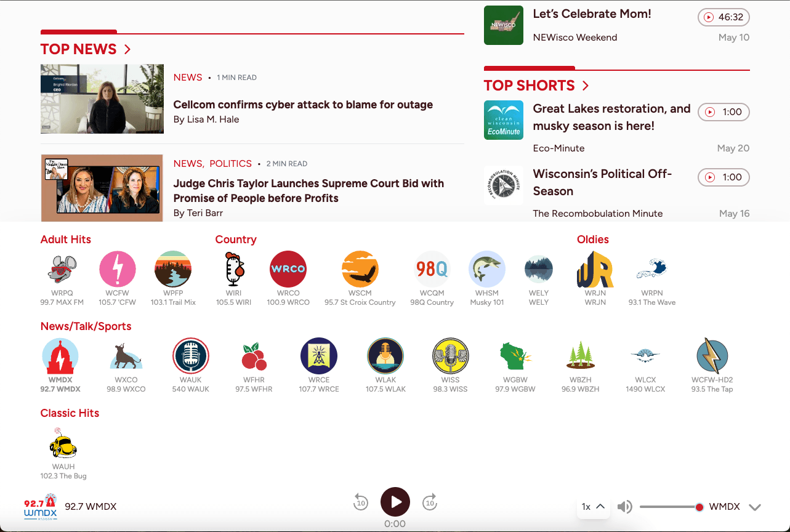Select the WMDX capitol dome station icon
This screenshot has width=790, height=532.
click(60, 356)
